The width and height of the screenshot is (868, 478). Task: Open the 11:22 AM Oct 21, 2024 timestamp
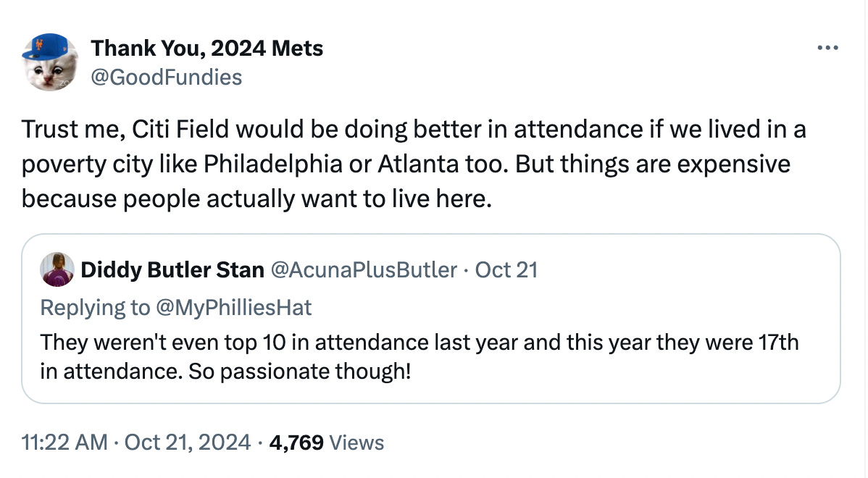pyautogui.click(x=135, y=443)
